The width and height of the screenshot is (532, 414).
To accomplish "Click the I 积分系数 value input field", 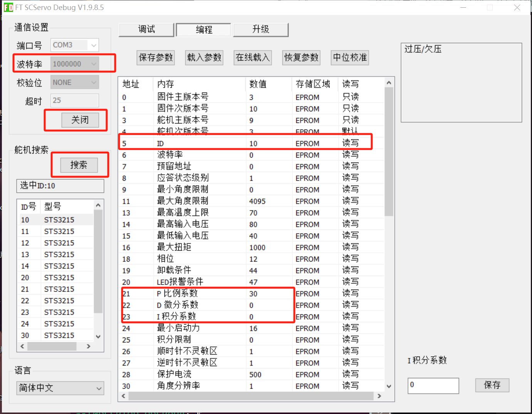I will (433, 385).
